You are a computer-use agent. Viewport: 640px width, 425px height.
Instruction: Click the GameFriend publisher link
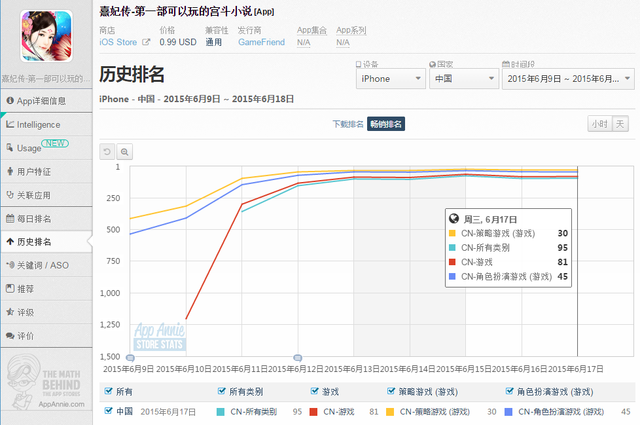point(260,43)
